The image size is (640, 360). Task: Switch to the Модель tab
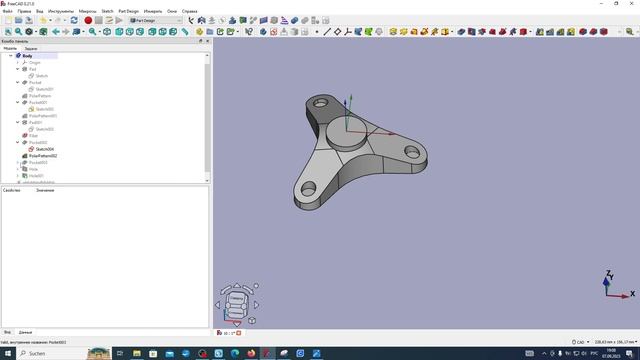pos(10,49)
